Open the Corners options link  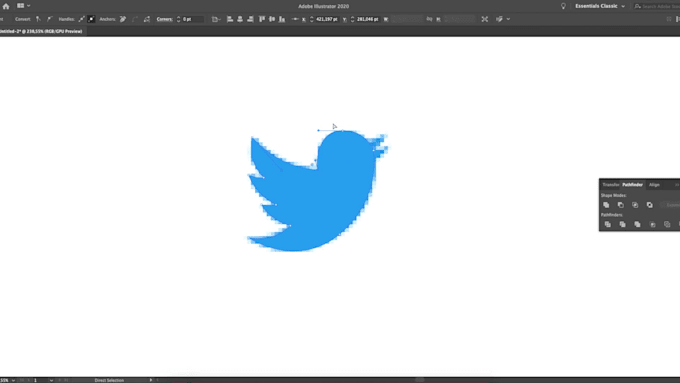(164, 19)
